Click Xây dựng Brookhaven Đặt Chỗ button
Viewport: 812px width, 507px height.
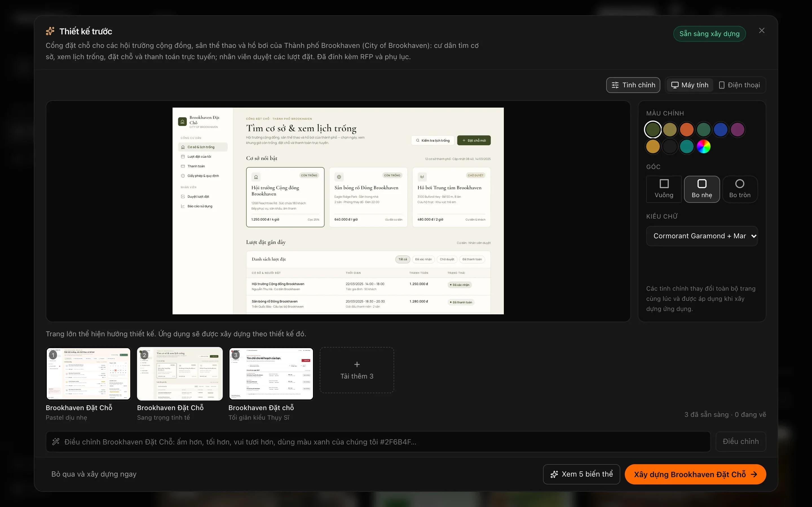pyautogui.click(x=695, y=474)
